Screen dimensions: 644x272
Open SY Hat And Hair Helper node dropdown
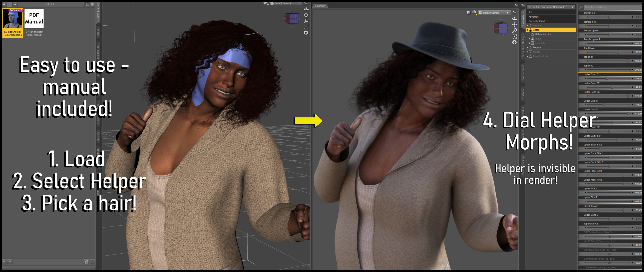pos(551,7)
